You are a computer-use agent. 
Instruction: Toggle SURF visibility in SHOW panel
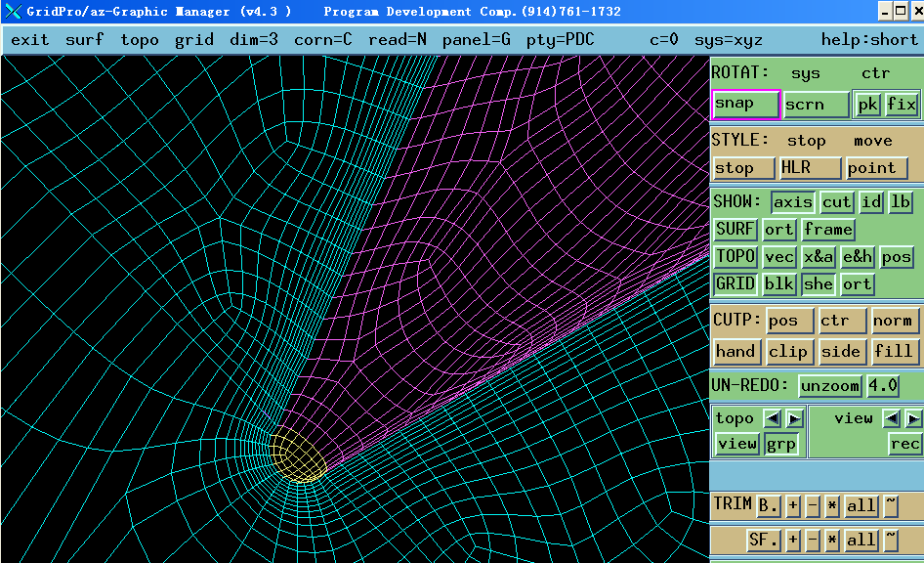point(735,230)
